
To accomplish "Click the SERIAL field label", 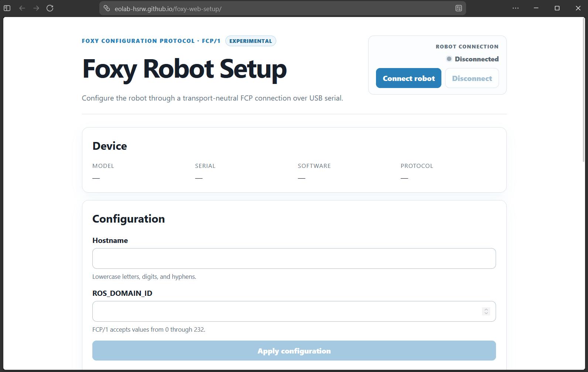I will 205,166.
